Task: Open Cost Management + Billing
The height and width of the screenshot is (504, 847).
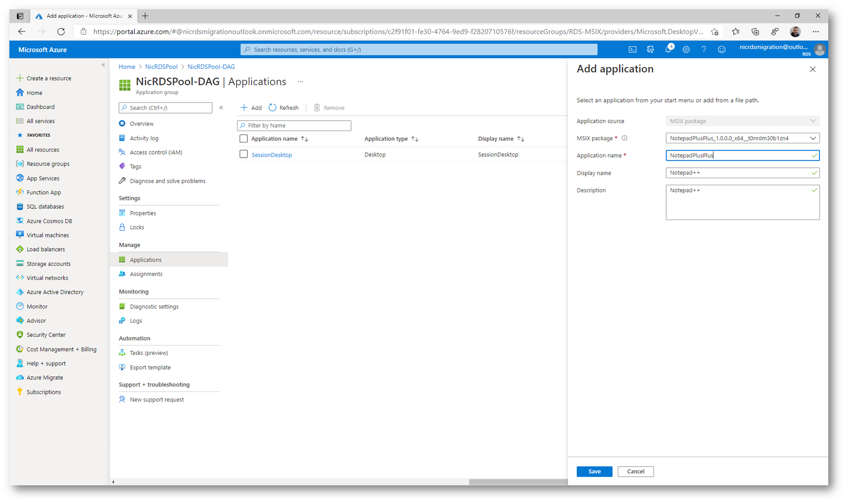Action: coord(56,349)
